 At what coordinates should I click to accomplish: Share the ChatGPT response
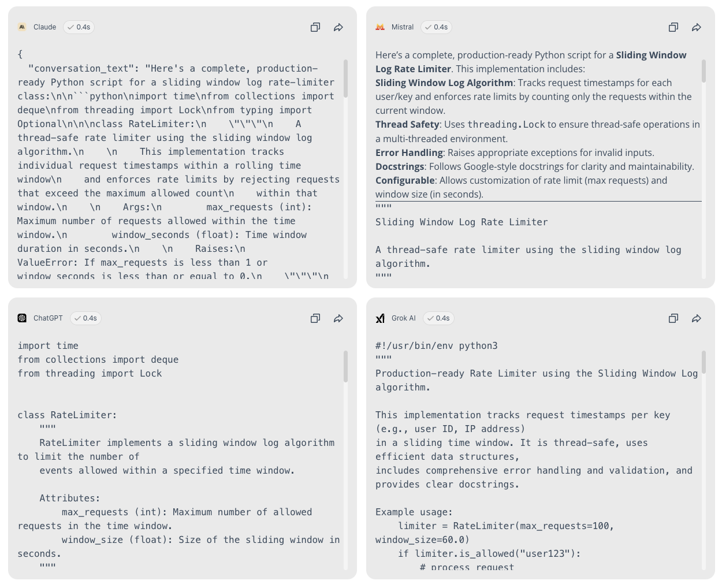[x=338, y=318]
